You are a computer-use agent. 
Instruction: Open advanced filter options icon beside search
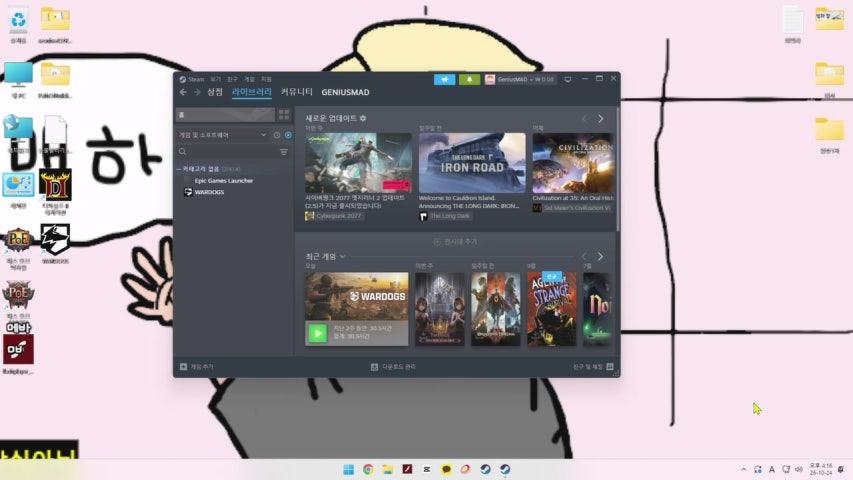point(284,152)
